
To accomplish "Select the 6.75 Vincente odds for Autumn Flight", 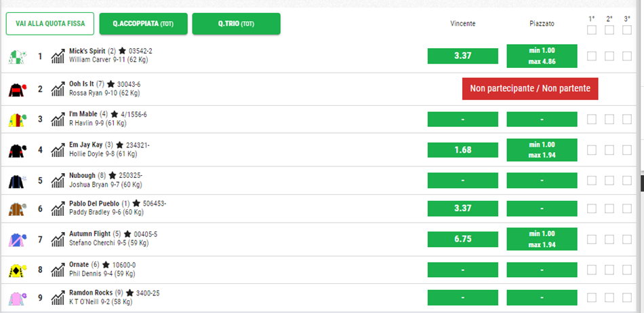I will [x=462, y=239].
